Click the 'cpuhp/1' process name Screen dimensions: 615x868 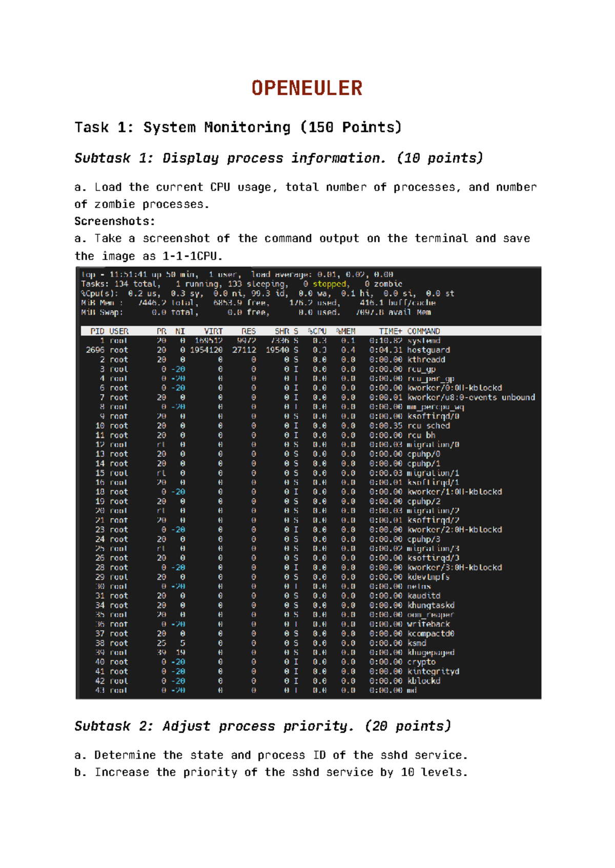(424, 463)
